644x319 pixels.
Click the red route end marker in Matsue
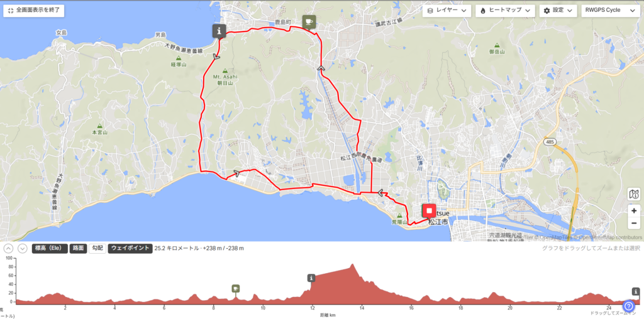point(429,211)
